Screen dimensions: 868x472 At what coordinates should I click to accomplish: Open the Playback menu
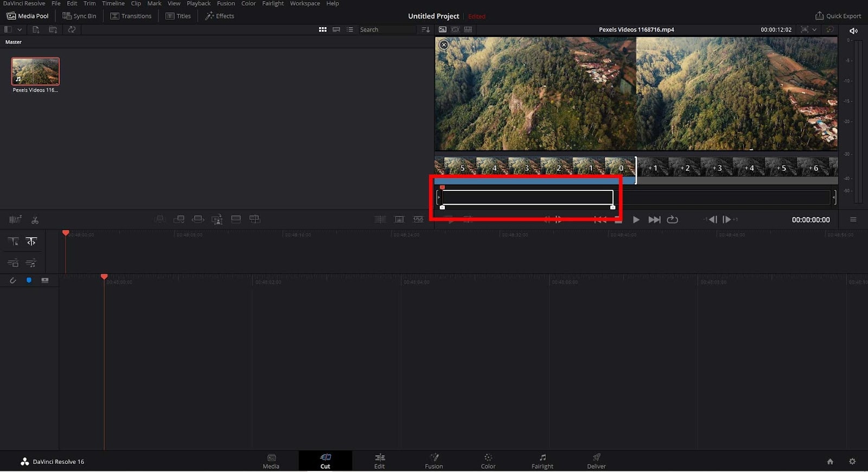coord(199,3)
